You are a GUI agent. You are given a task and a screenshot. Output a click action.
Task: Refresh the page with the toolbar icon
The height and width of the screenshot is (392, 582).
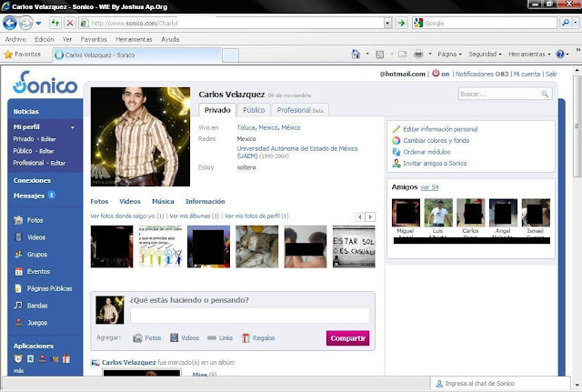click(55, 23)
